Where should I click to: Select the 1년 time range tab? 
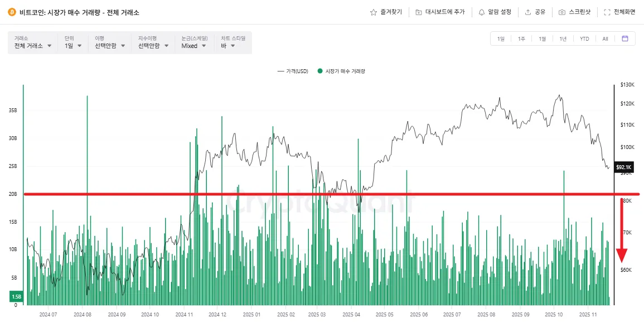click(x=563, y=39)
